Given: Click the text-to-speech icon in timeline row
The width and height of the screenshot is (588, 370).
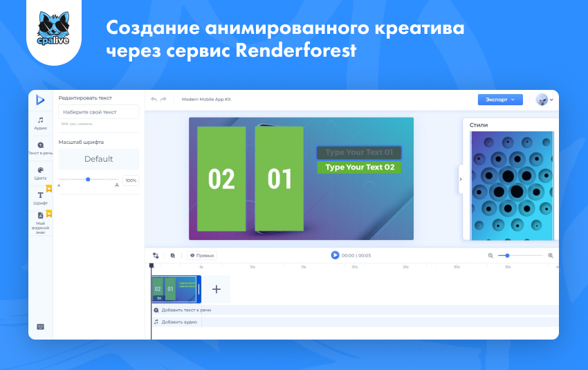Looking at the screenshot, I should [156, 310].
